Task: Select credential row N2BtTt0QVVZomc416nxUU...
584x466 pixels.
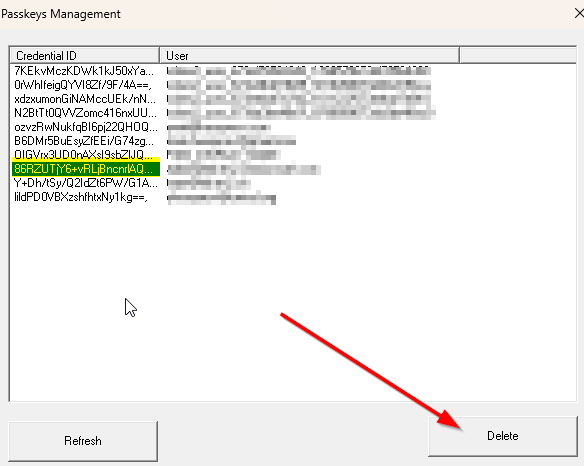Action: click(85, 113)
